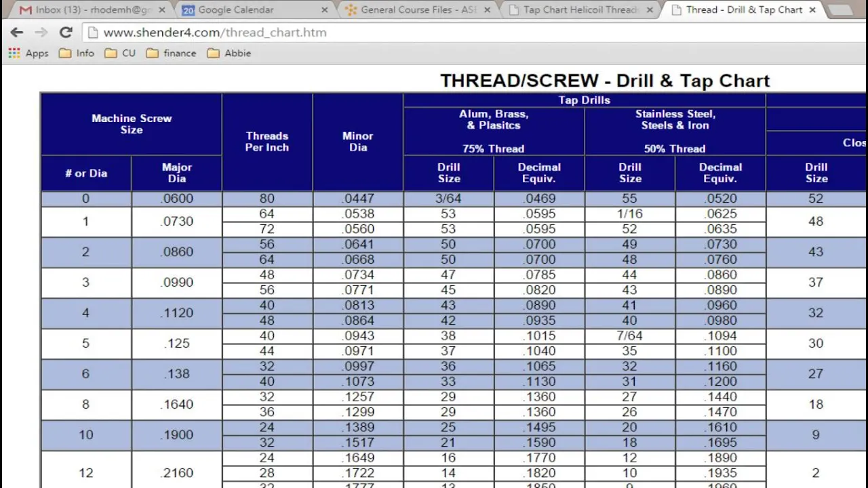Open the Info bookmark folder

[77, 53]
